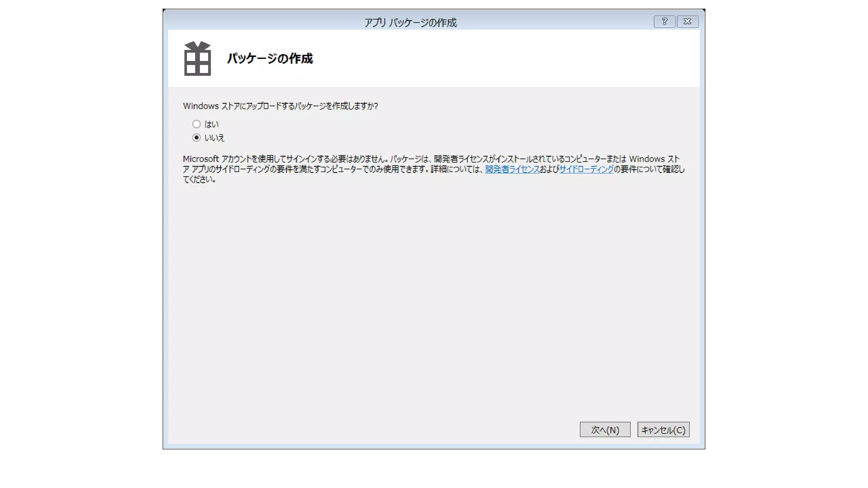Click the はい option label text
This screenshot has height=488, width=868.
click(x=211, y=124)
